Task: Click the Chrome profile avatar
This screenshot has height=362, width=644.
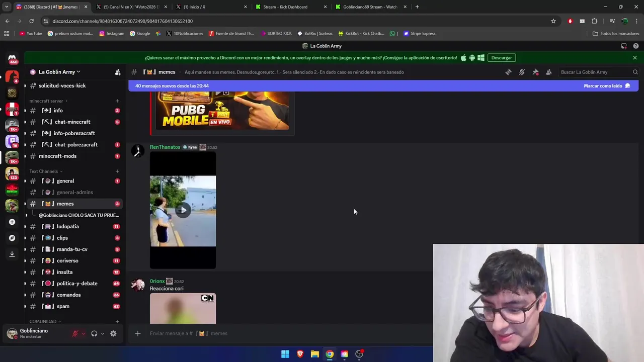Action: click(x=625, y=21)
